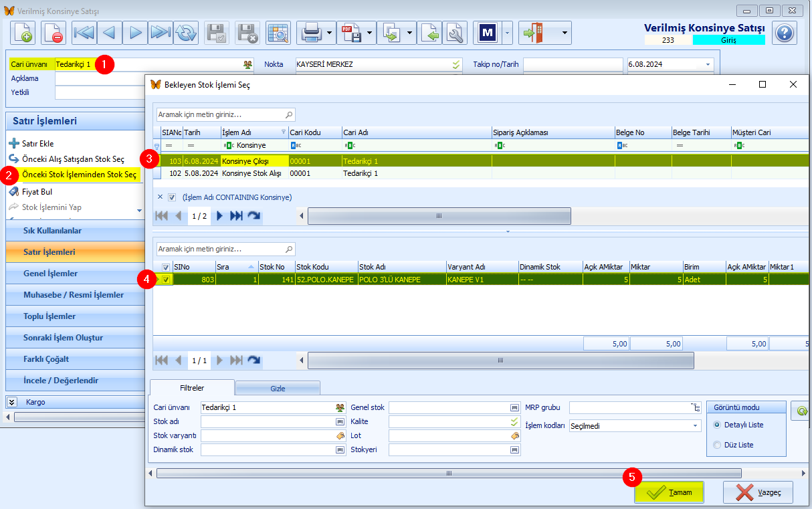
Task: Click Fiyat Bul link
Action: pyautogui.click(x=37, y=191)
